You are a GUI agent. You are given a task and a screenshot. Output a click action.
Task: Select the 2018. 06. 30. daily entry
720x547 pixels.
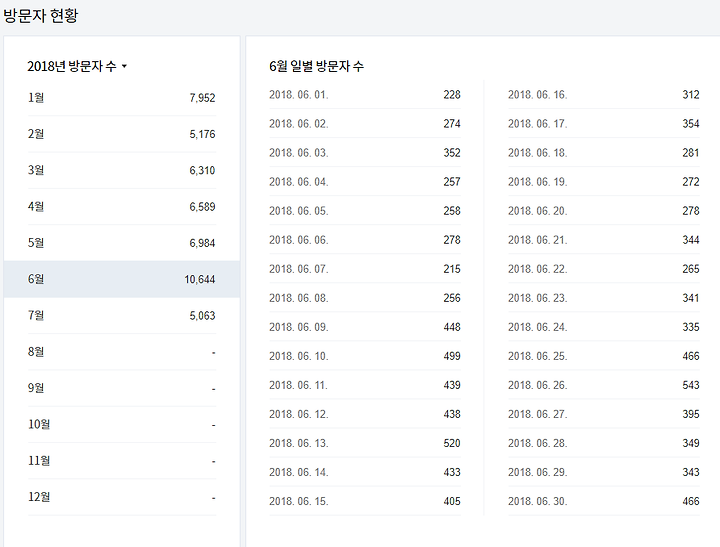[604, 501]
